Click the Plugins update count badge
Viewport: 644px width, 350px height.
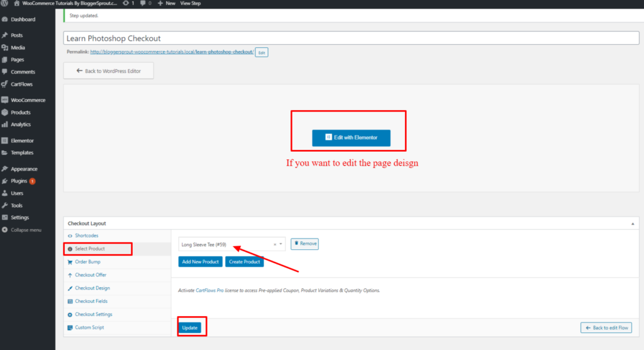point(32,181)
